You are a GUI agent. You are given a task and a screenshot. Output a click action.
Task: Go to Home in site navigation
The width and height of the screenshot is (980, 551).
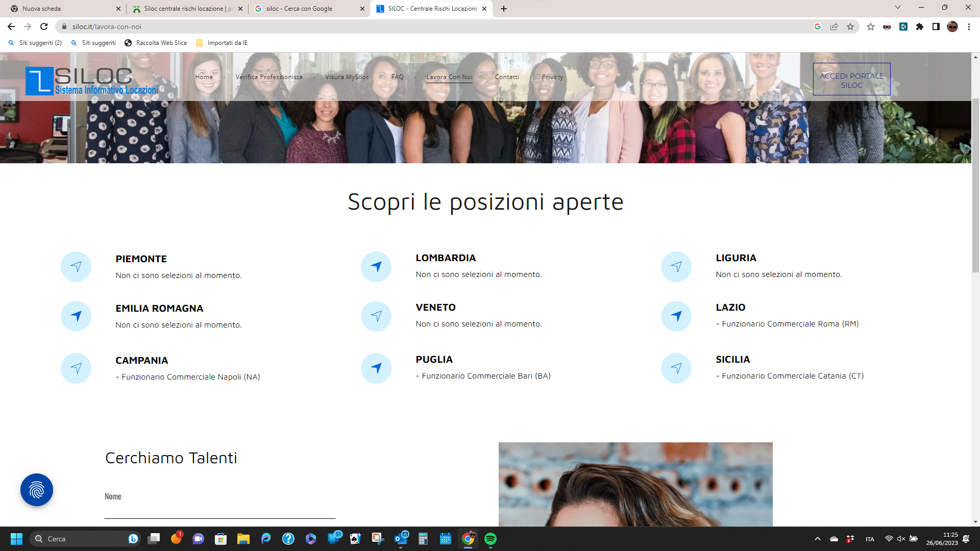[x=204, y=77]
